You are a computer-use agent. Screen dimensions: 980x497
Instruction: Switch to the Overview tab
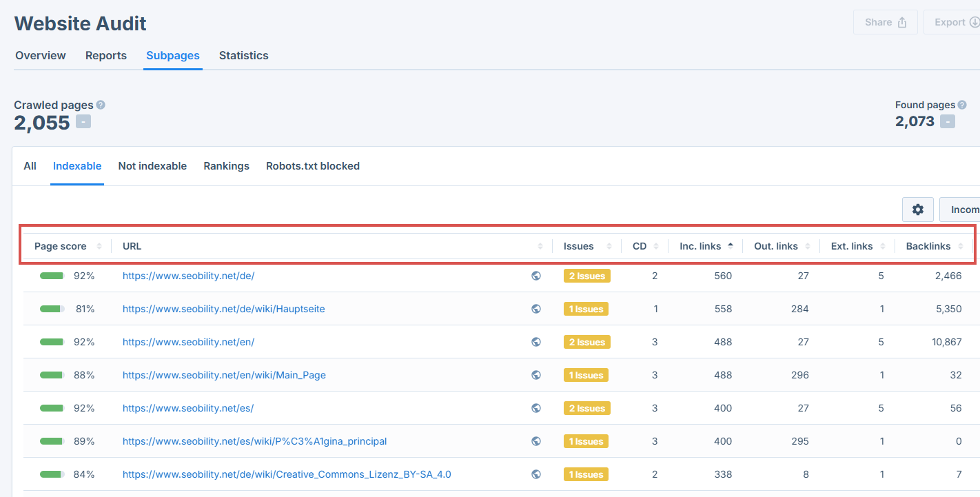coord(41,55)
